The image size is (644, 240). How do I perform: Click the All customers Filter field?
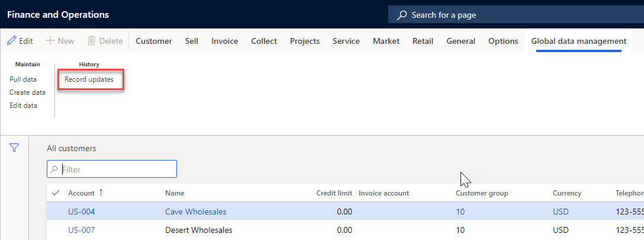click(112, 169)
